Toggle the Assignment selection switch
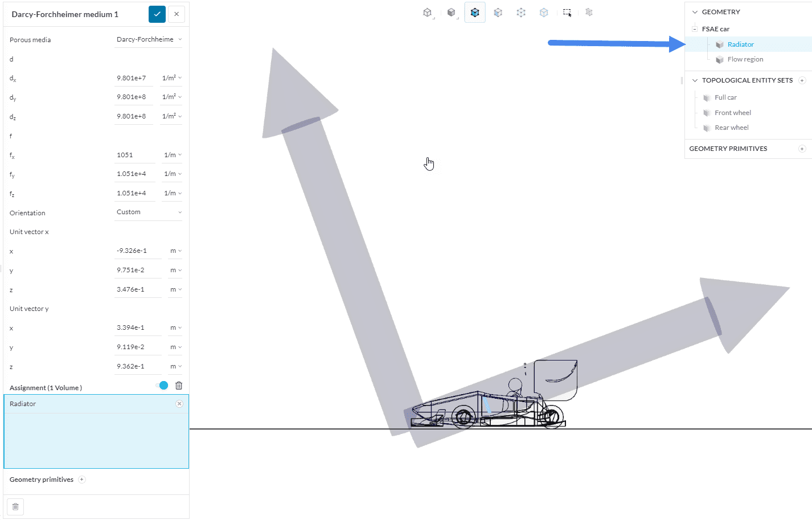Image resolution: width=812 pixels, height=520 pixels. point(162,386)
